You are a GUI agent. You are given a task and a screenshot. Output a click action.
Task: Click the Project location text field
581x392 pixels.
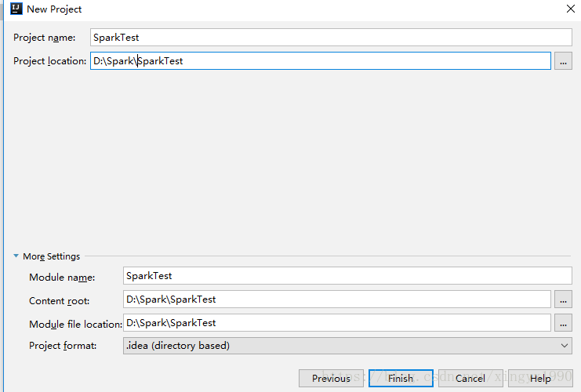320,61
